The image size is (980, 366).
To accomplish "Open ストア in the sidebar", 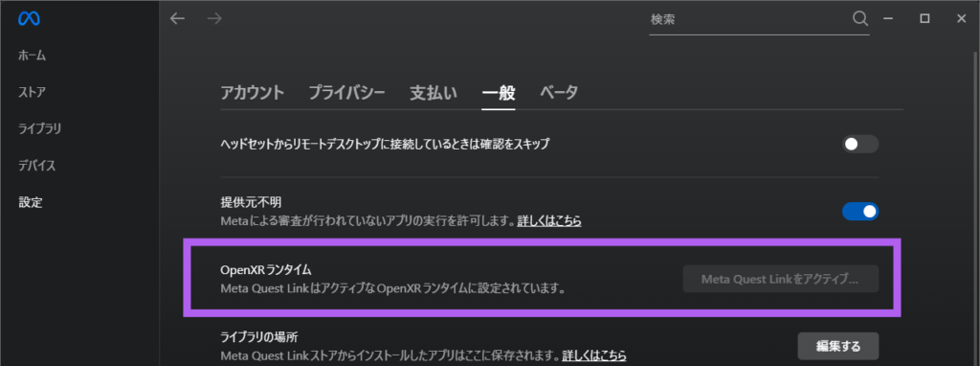I will tap(32, 93).
